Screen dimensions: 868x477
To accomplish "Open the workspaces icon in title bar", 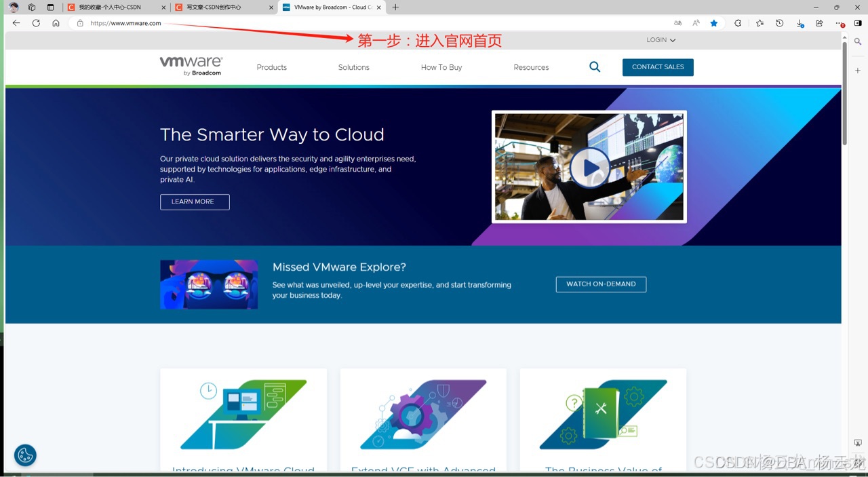I will coord(32,7).
